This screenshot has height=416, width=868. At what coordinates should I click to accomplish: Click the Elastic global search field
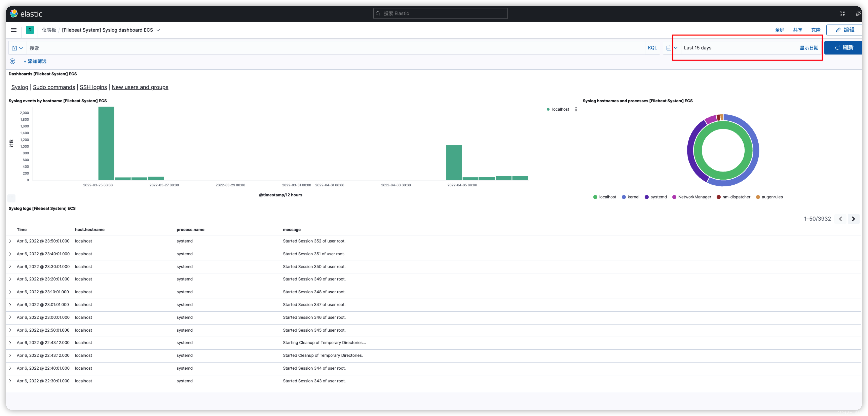[440, 13]
